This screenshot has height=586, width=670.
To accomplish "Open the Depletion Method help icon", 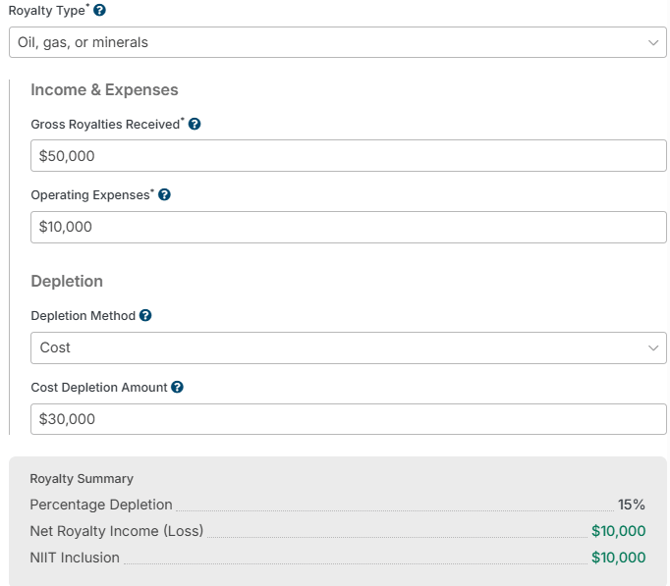I will (145, 315).
